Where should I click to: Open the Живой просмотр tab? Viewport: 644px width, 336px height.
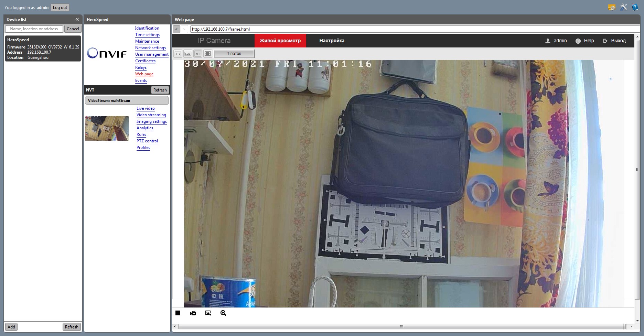[280, 41]
